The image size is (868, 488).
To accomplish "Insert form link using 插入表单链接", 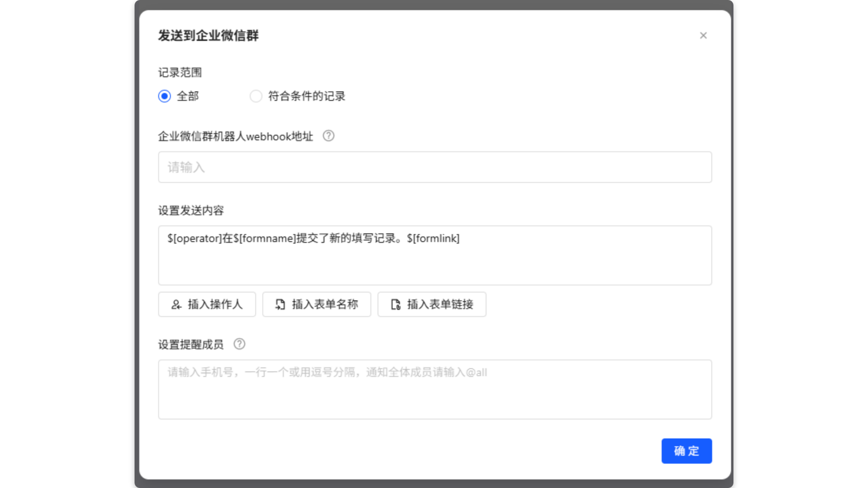I will 431,304.
